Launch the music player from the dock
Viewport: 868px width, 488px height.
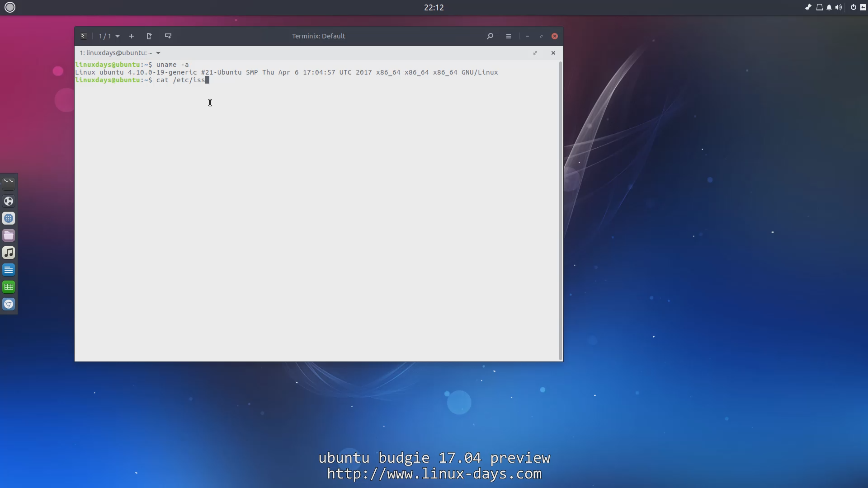(x=9, y=253)
